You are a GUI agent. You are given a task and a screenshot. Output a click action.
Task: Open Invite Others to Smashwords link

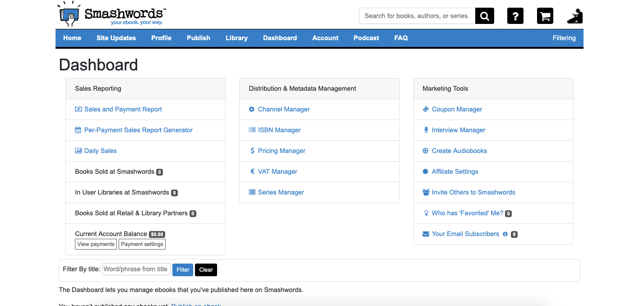473,192
